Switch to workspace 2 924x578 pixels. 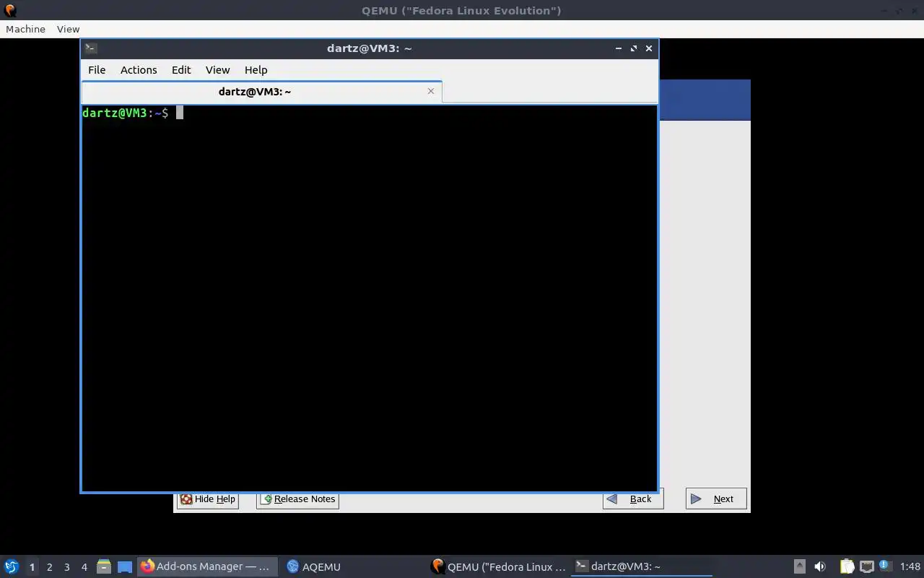click(x=49, y=567)
